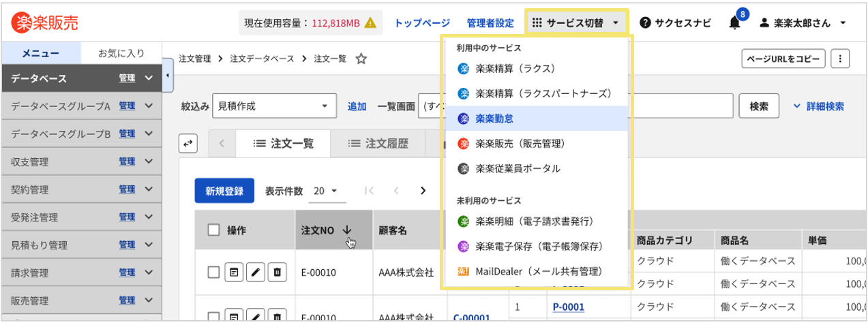Image resolution: width=868 pixels, height=325 pixels.
Task: Click 管理 link for データベースグループA
Action: pos(127,106)
